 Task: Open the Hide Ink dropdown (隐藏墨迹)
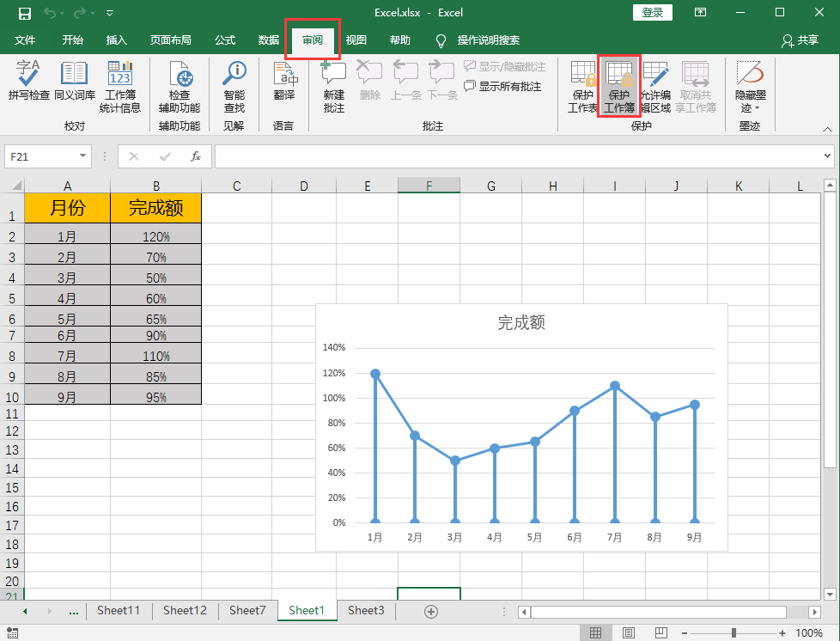click(x=750, y=88)
